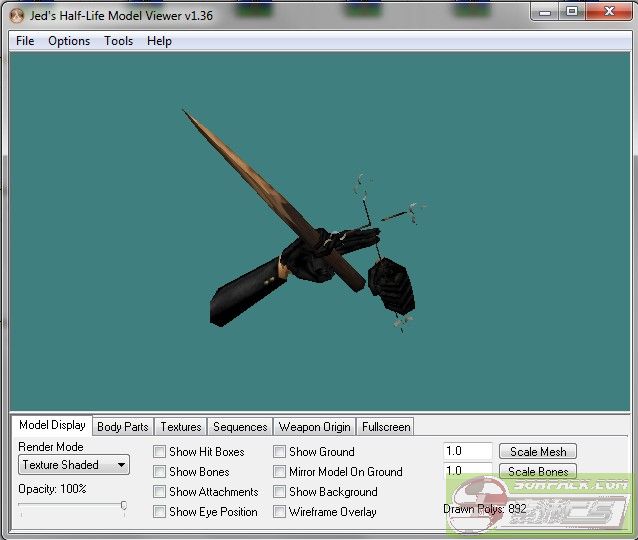Toggle Show Ground checkbox

click(x=280, y=452)
